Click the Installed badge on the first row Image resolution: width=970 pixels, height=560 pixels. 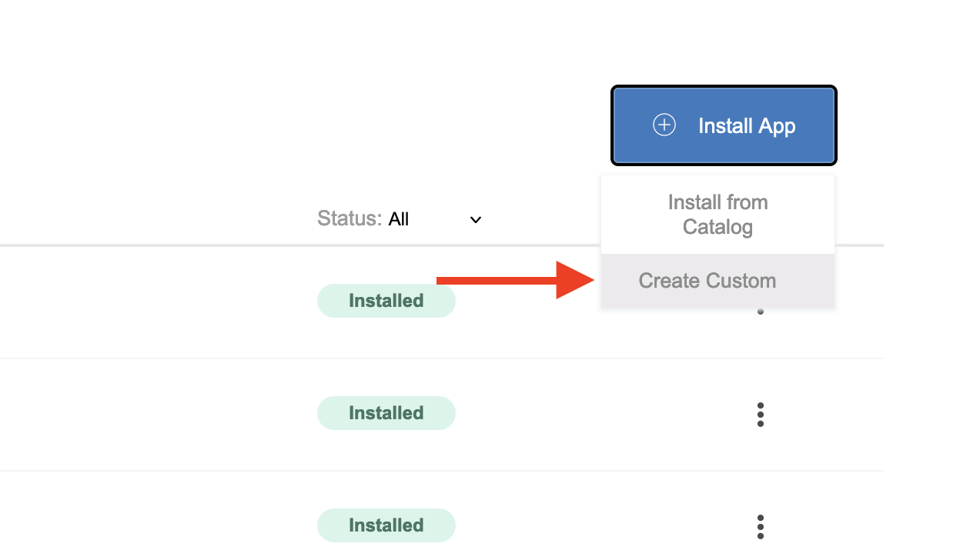click(x=386, y=300)
